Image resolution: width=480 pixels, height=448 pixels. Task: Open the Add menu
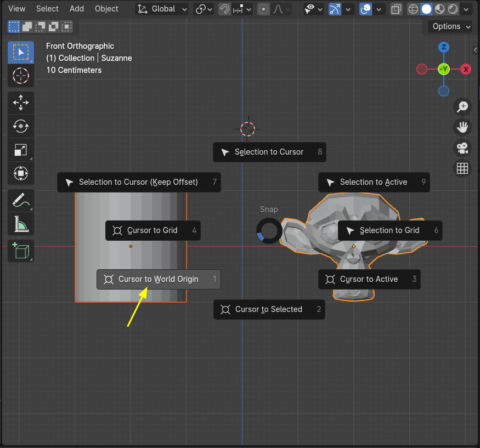coord(77,9)
